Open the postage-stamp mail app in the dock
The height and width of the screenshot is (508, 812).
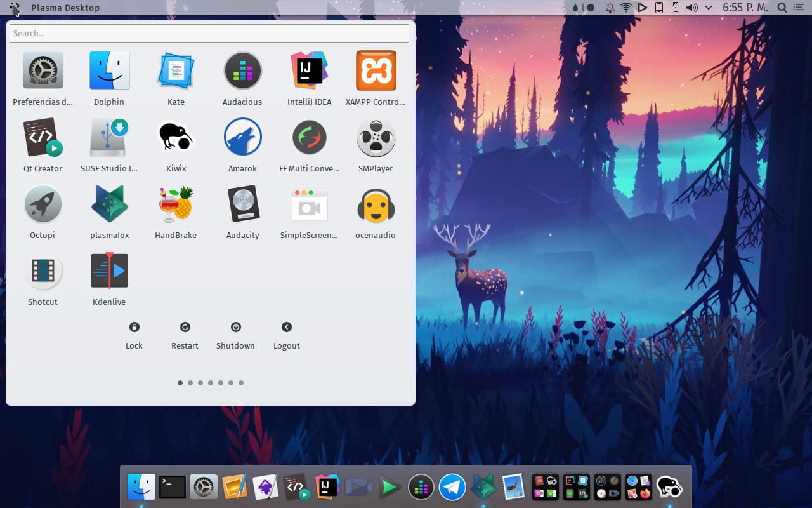pos(513,487)
